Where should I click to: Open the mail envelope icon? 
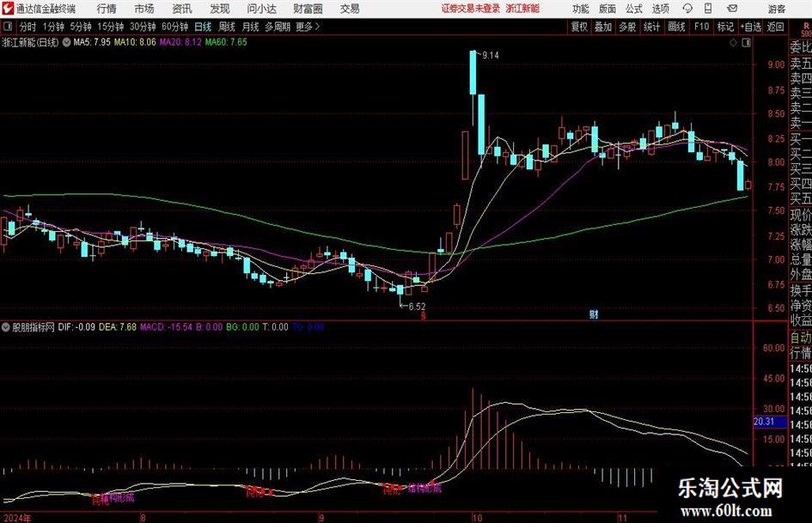click(732, 9)
